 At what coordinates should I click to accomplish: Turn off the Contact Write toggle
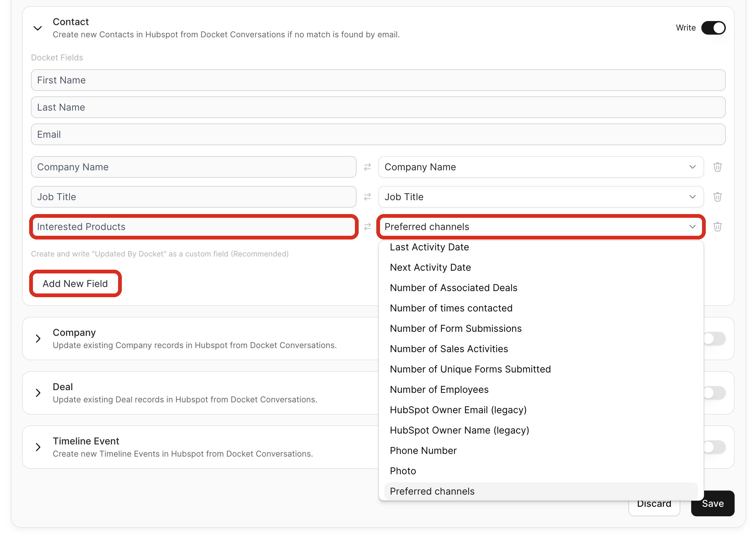(x=713, y=28)
